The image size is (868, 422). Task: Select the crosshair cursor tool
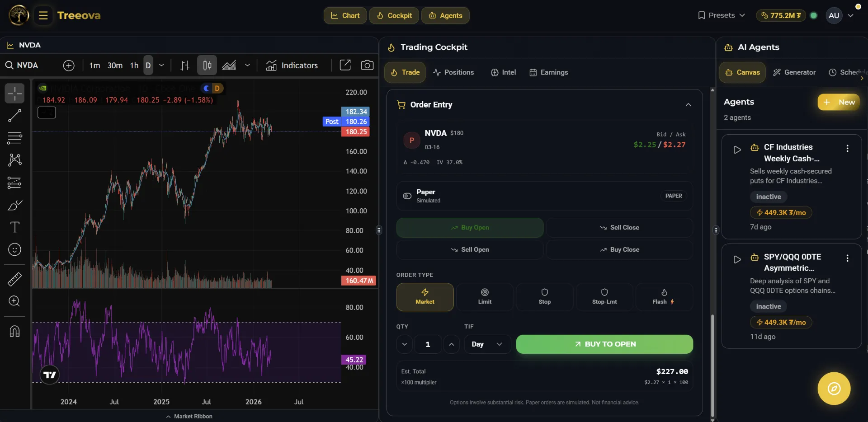pos(14,94)
